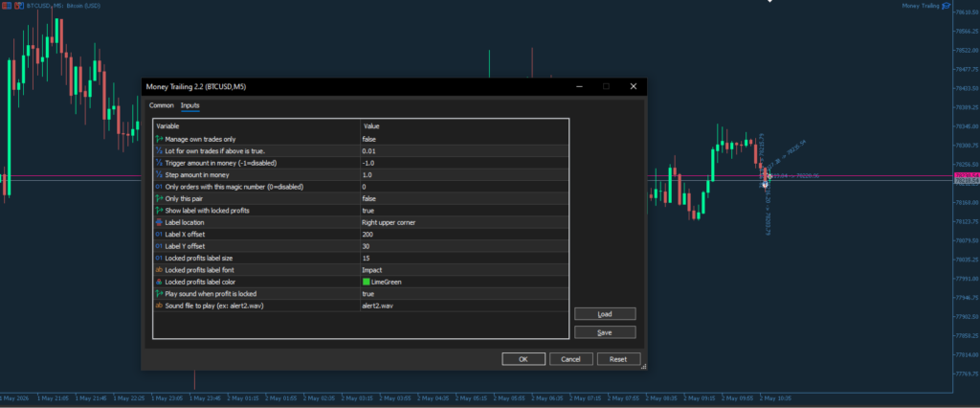Select the Inputs tab

(x=190, y=105)
